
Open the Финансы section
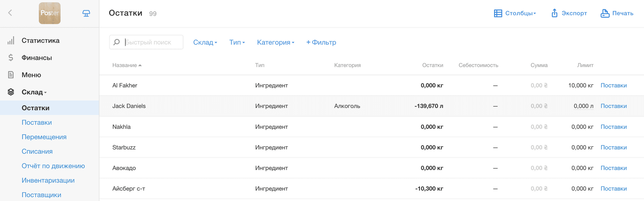[x=37, y=58]
